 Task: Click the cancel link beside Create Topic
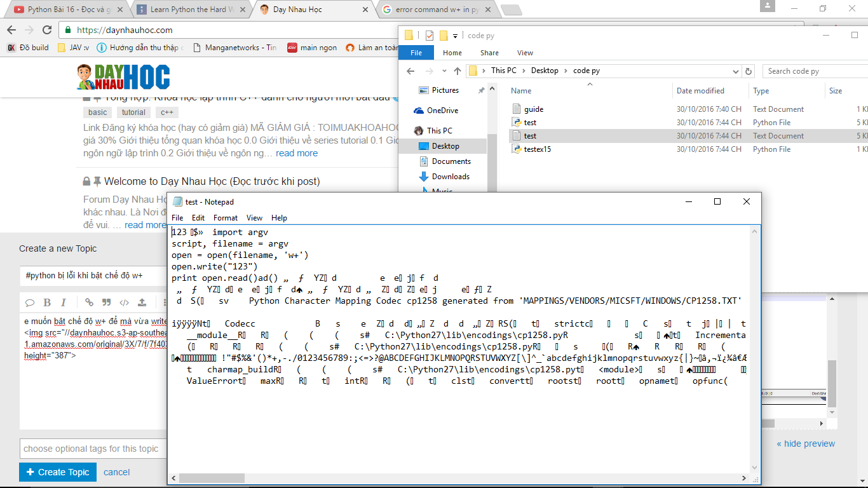[x=116, y=472]
